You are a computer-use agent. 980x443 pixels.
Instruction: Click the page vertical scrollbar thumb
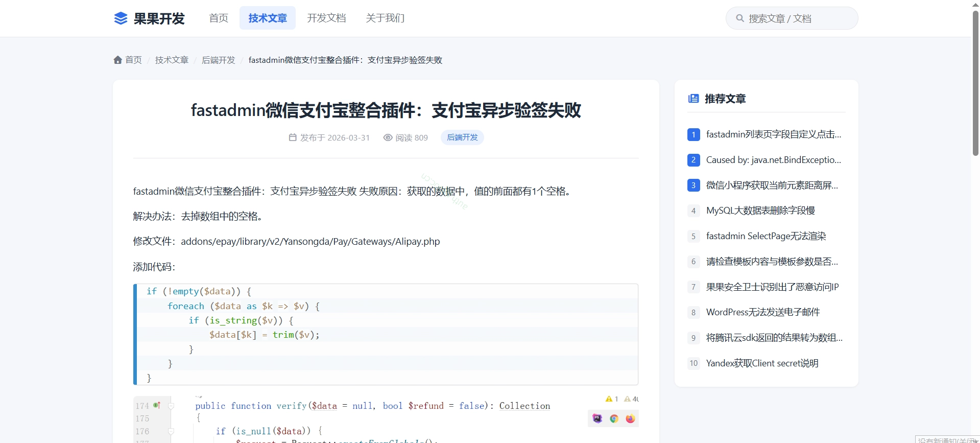click(x=975, y=83)
